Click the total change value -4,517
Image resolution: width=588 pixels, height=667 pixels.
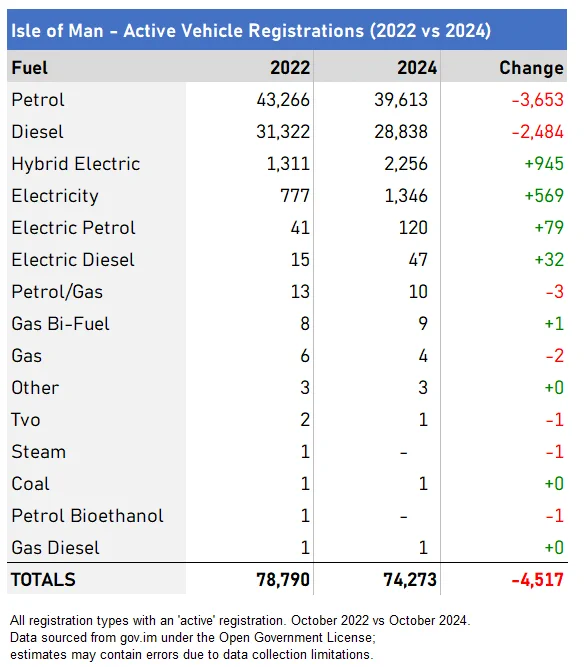pyautogui.click(x=537, y=580)
